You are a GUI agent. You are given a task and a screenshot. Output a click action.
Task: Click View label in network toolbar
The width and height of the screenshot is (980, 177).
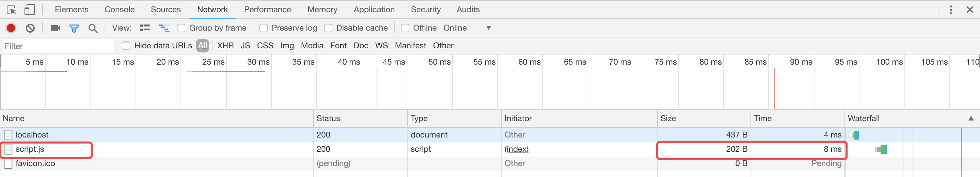(x=122, y=28)
